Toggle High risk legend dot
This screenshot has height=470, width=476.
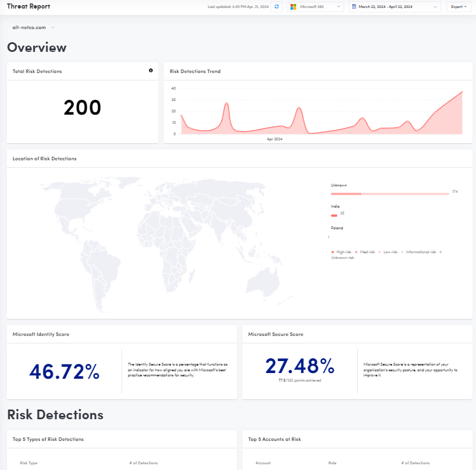pos(333,252)
